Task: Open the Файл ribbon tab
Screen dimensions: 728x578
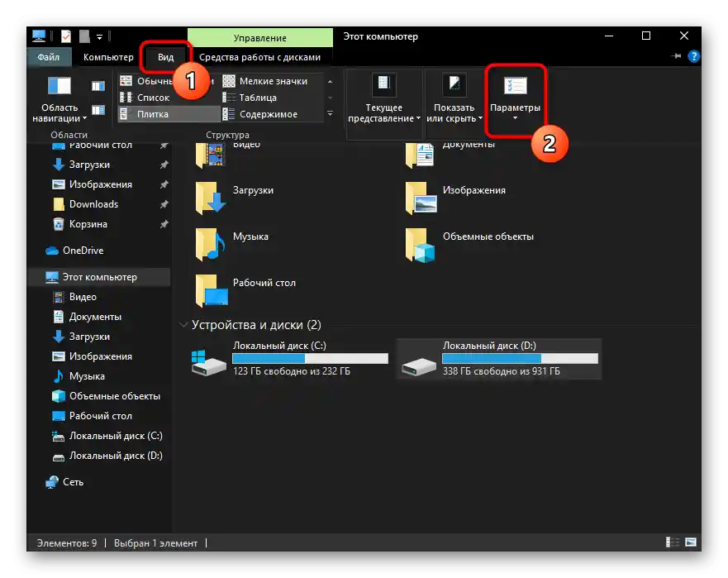Action: coord(48,57)
